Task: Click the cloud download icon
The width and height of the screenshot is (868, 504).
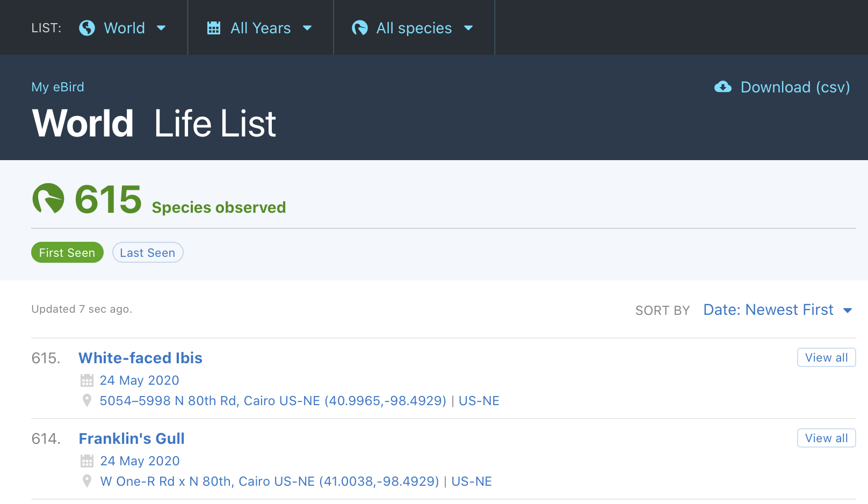Action: 723,87
